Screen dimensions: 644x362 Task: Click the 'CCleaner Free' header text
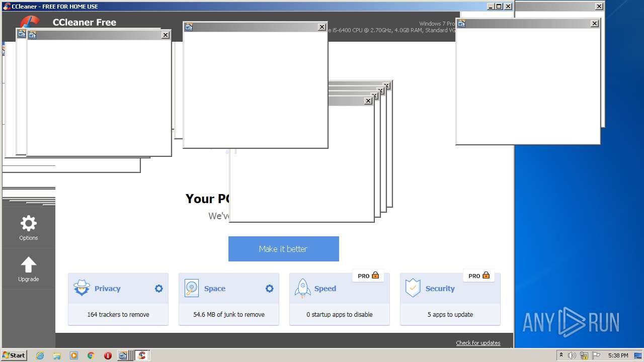[x=85, y=22]
